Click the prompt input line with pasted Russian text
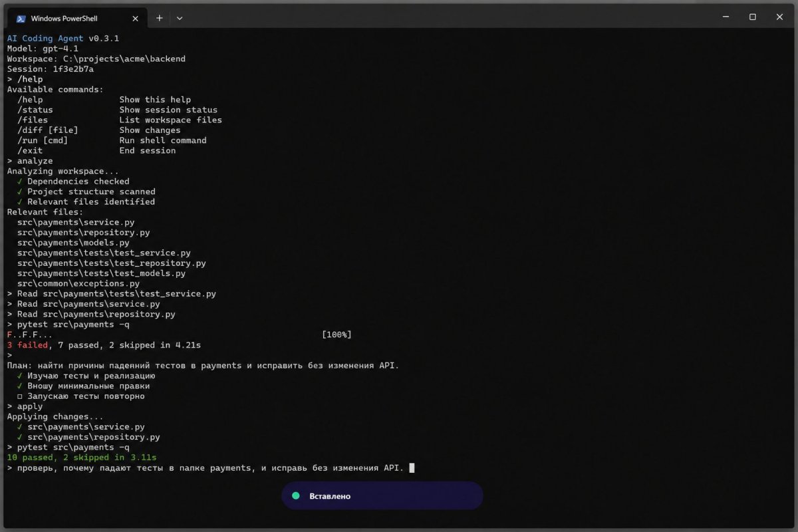 coord(211,468)
